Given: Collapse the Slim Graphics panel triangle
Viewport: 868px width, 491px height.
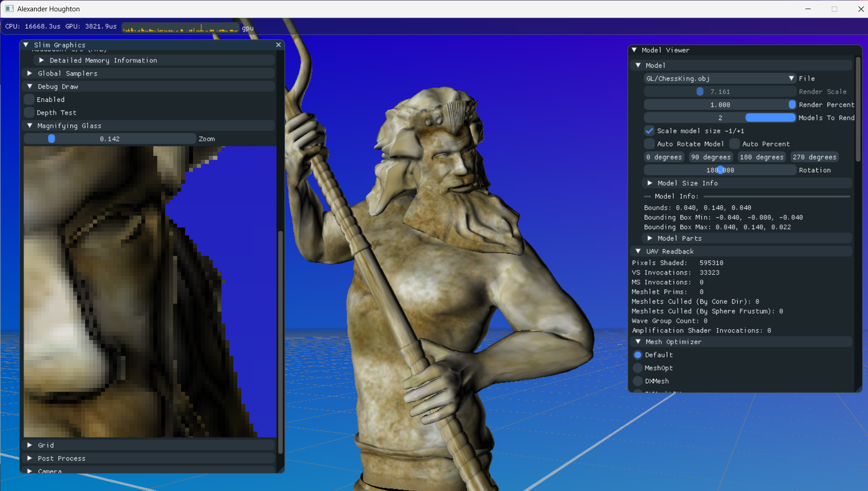Looking at the screenshot, I should pyautogui.click(x=26, y=45).
